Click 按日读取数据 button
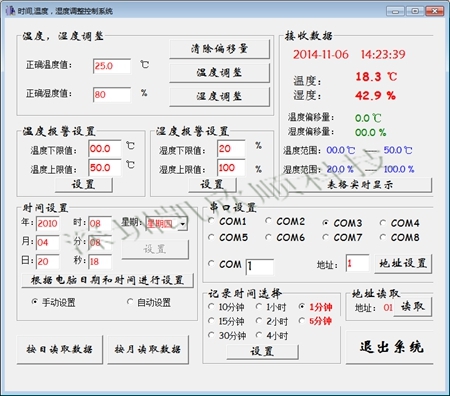 point(60,349)
